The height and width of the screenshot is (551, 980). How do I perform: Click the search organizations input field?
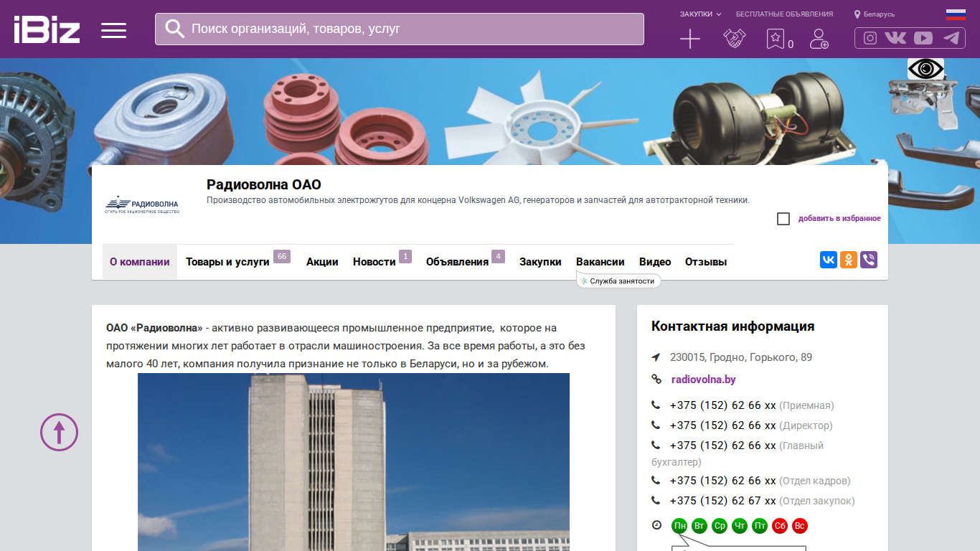400,29
